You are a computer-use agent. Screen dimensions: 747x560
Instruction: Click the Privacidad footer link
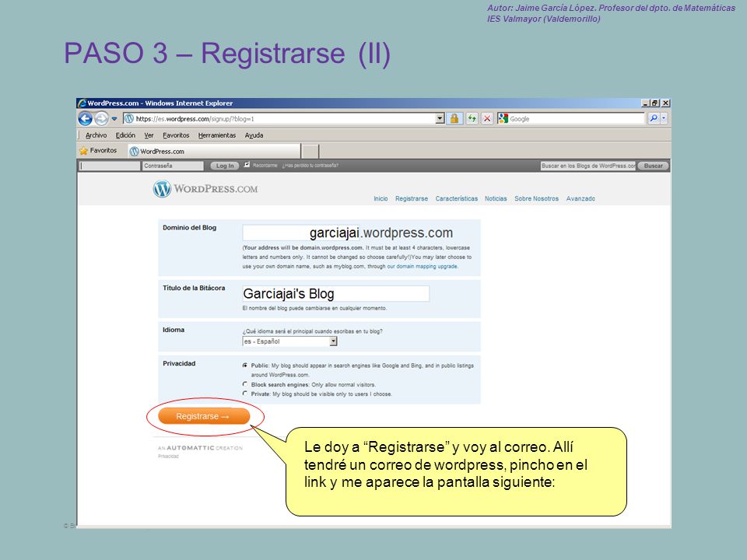(168, 457)
